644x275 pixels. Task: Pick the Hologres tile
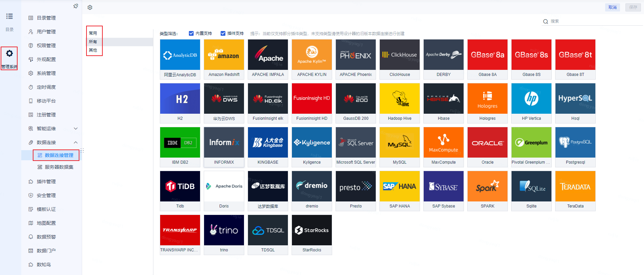(488, 103)
